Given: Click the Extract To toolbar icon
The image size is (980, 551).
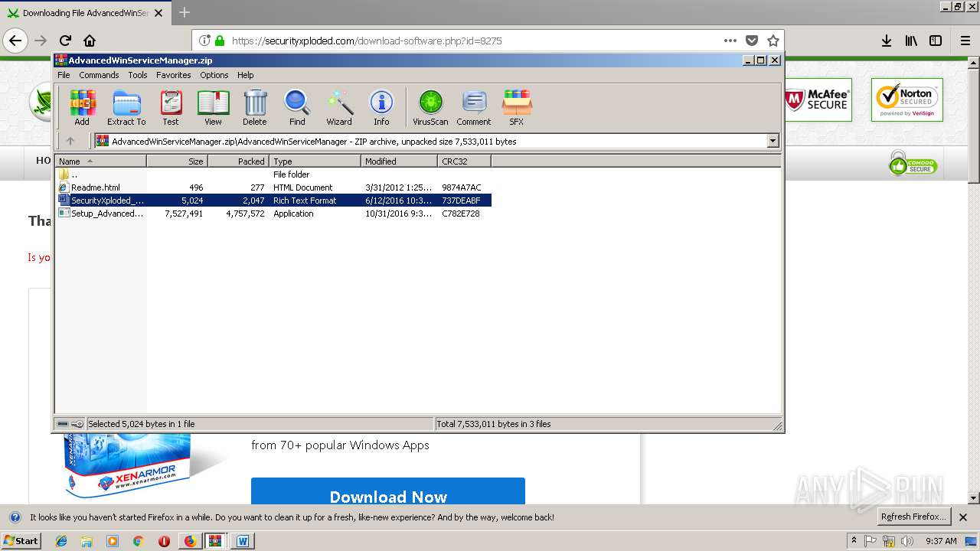Looking at the screenshot, I should pyautogui.click(x=126, y=107).
